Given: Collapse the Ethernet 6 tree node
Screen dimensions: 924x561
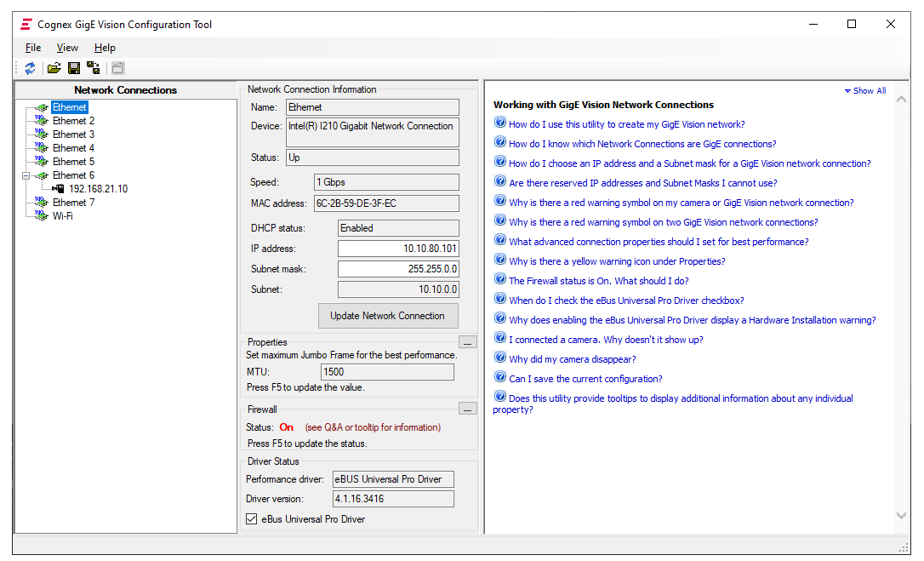Looking at the screenshot, I should 26,175.
